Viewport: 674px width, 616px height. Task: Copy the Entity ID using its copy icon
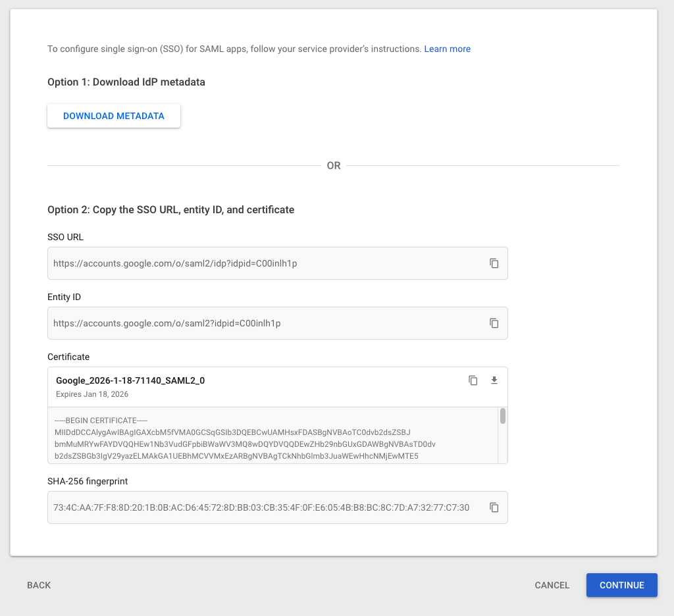click(494, 323)
